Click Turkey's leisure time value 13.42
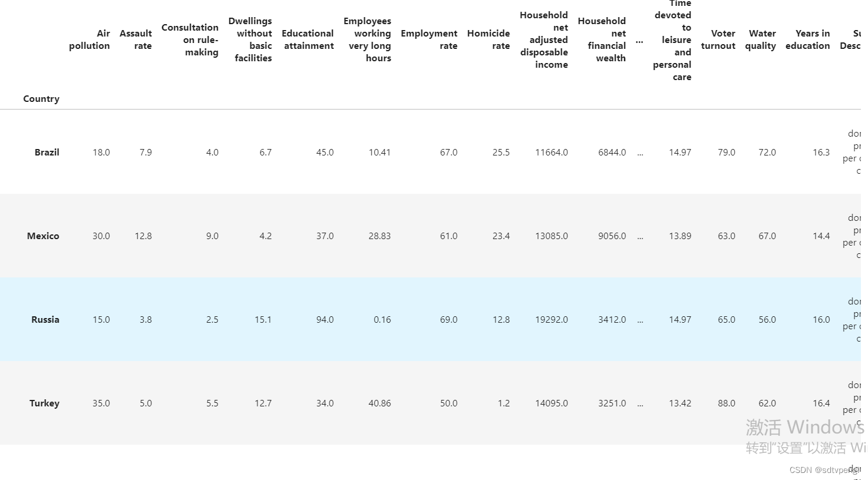This screenshot has height=480, width=868. pyautogui.click(x=680, y=403)
